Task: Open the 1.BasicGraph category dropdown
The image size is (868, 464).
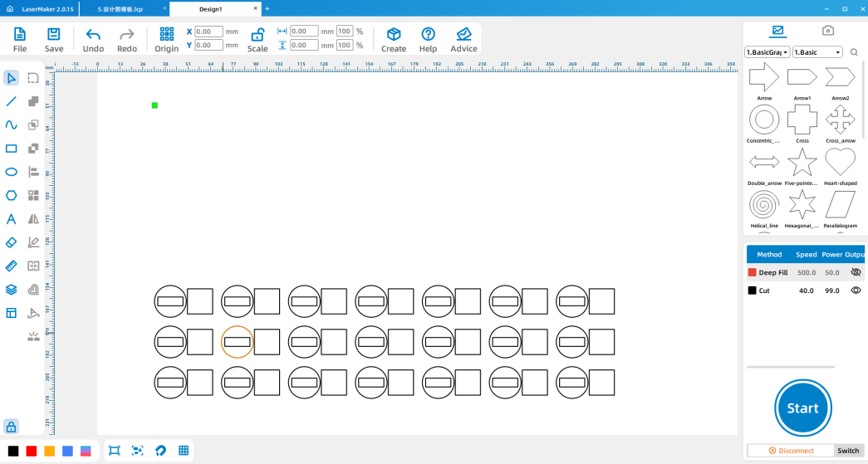Action: tap(767, 52)
